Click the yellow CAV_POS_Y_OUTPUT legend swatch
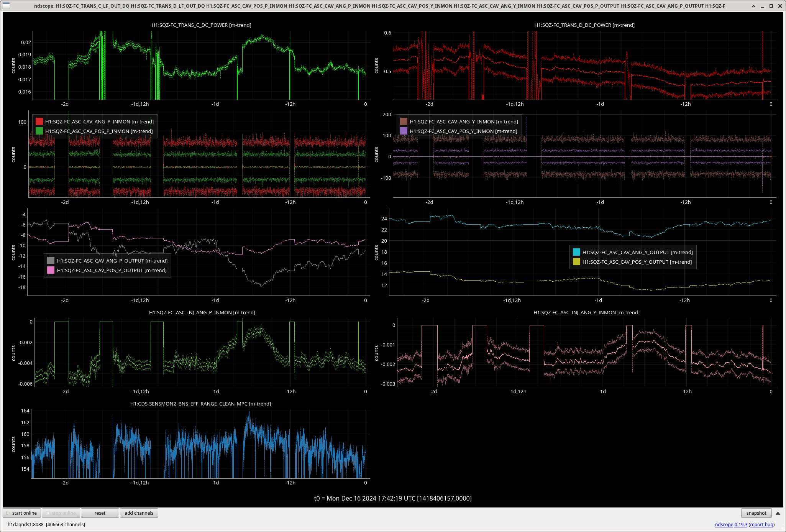786x532 pixels. point(576,262)
